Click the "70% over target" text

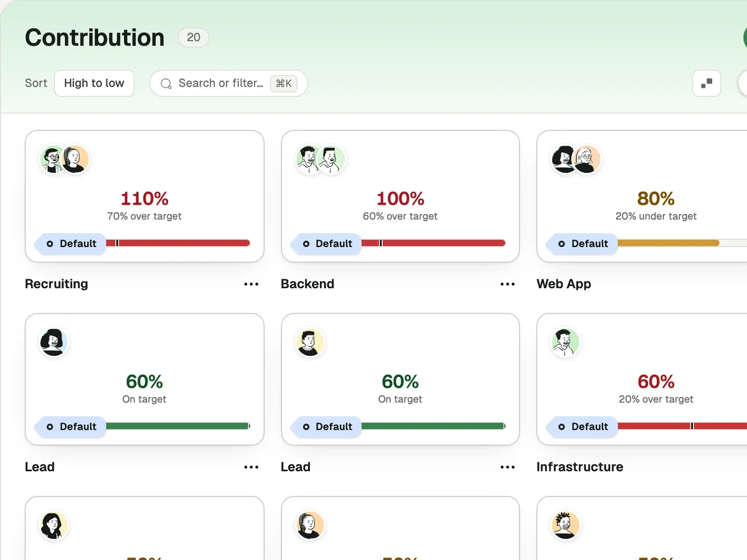coord(144,217)
